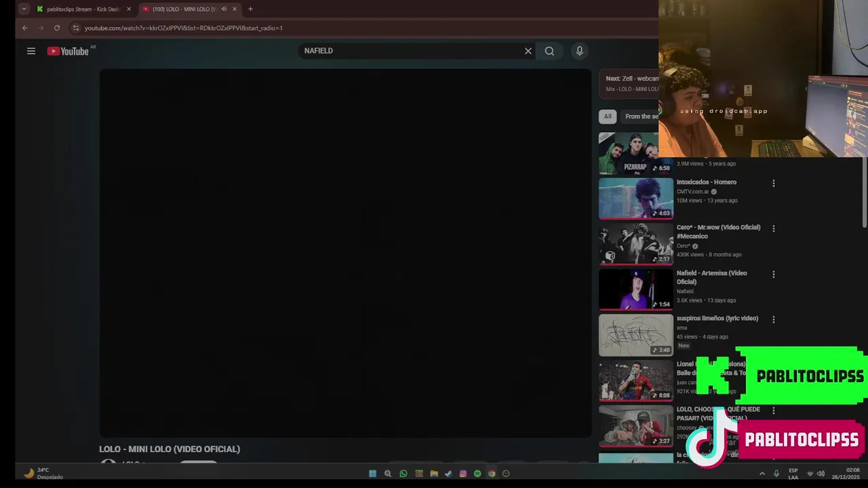The width and height of the screenshot is (868, 488).
Task: Open options for suspiros limeños
Action: coord(774,319)
